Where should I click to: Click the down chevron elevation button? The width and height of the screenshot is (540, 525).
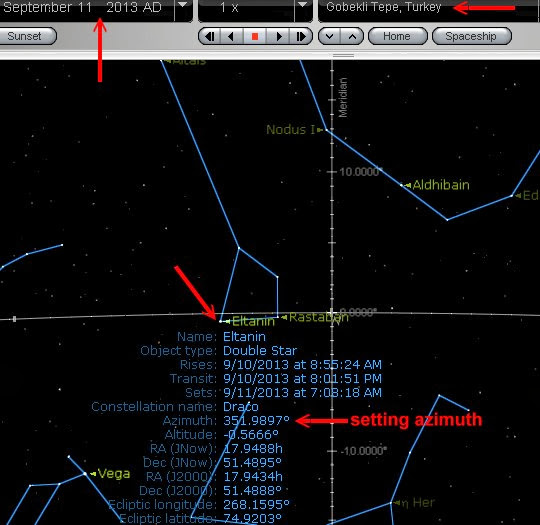pos(330,36)
